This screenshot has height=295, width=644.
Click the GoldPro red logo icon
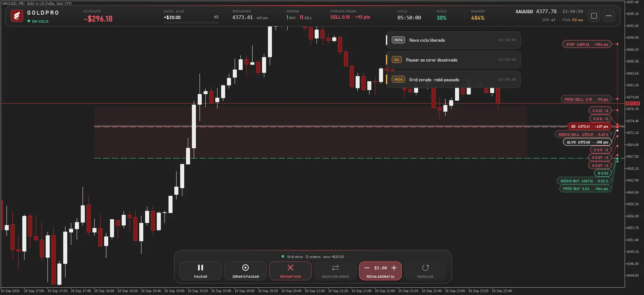tap(17, 16)
